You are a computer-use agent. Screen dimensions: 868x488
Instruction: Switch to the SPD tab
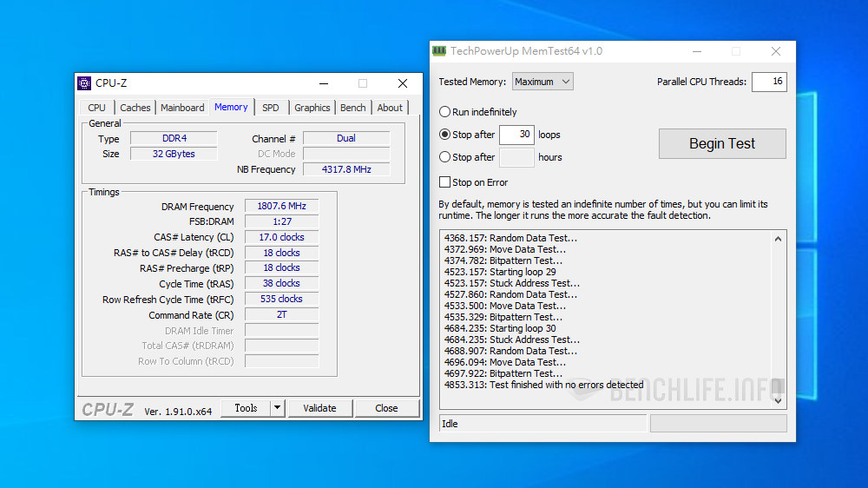[271, 108]
